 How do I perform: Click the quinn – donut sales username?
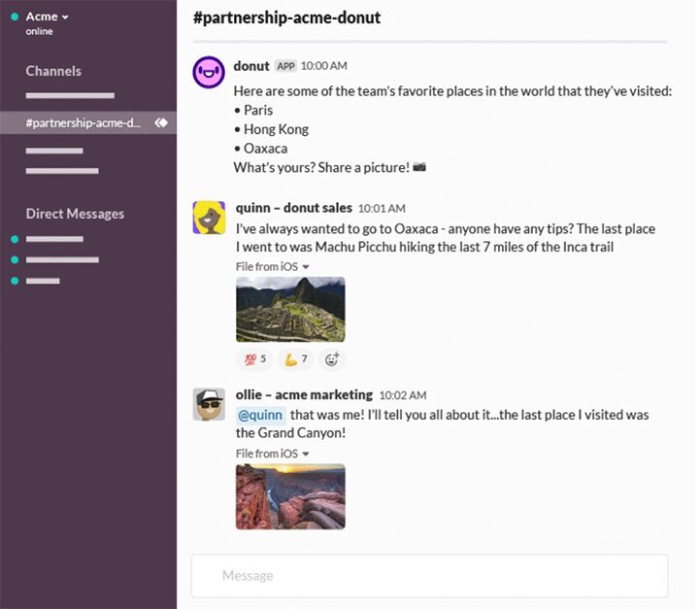[294, 208]
